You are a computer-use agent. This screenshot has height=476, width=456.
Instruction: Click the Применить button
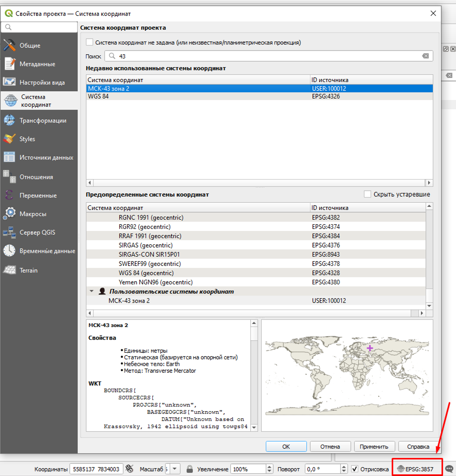coord(374,447)
